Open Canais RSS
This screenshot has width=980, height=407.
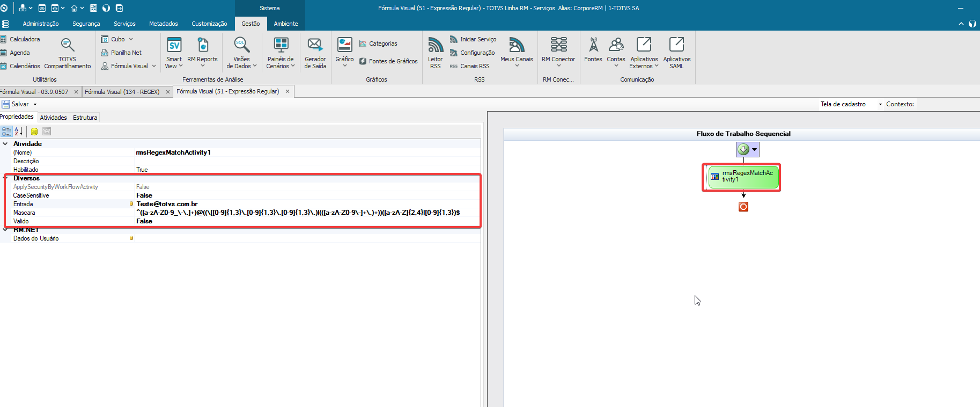(x=469, y=66)
